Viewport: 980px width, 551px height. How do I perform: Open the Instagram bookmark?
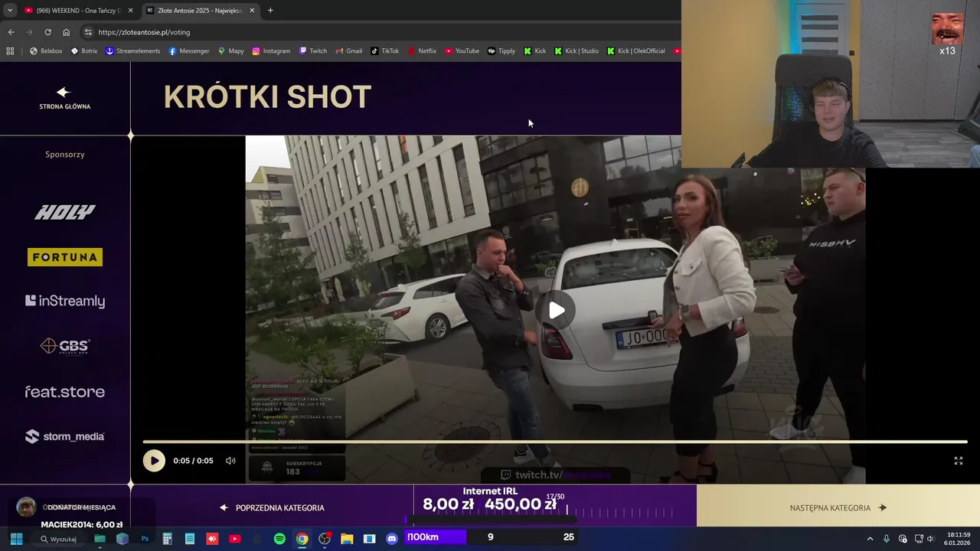click(x=271, y=51)
